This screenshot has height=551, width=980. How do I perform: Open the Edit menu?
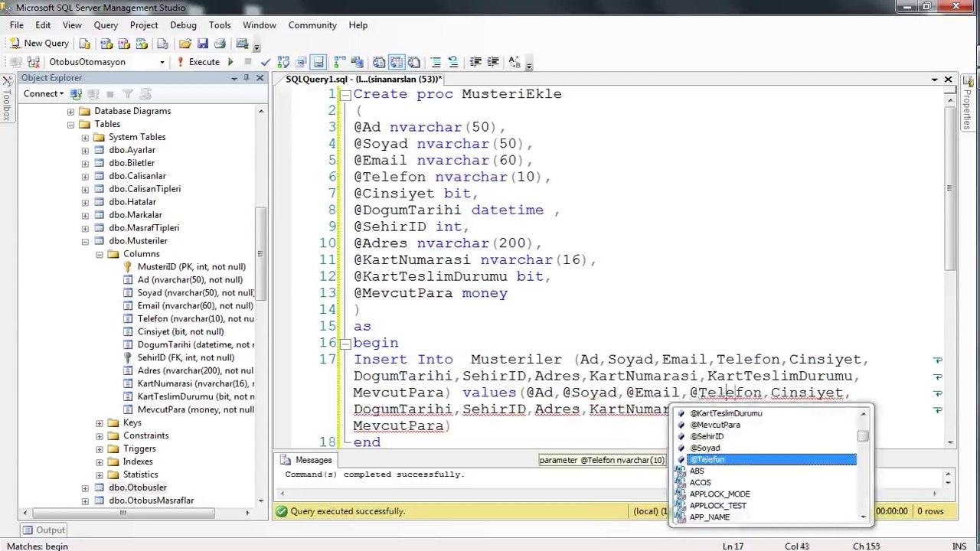(x=43, y=25)
